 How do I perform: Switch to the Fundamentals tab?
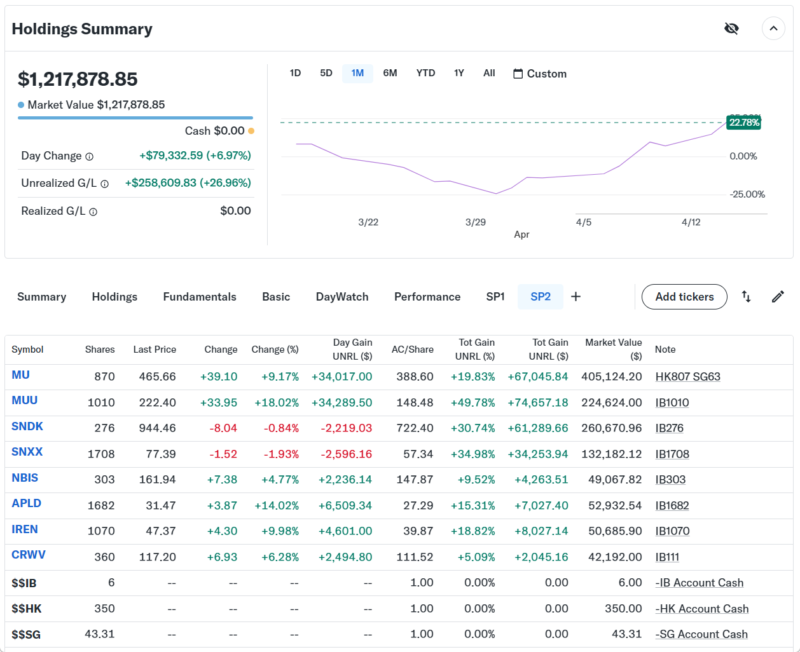[x=200, y=297]
